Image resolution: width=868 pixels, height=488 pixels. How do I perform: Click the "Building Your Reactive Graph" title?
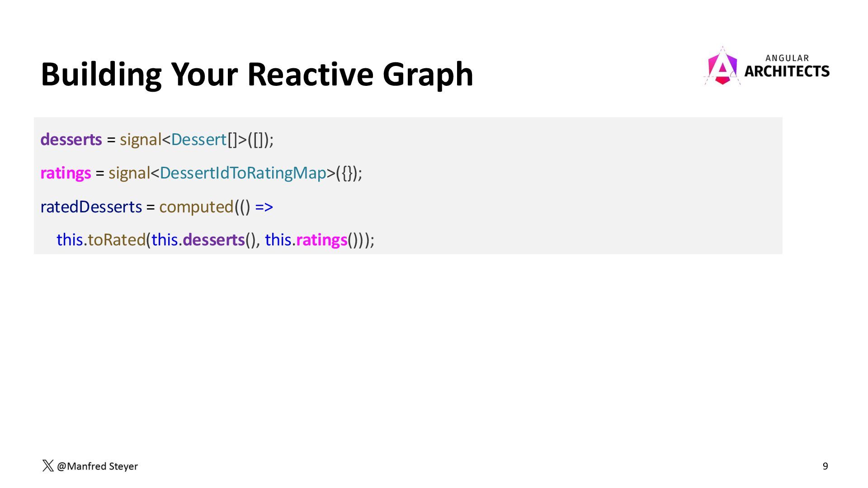pyautogui.click(x=257, y=74)
